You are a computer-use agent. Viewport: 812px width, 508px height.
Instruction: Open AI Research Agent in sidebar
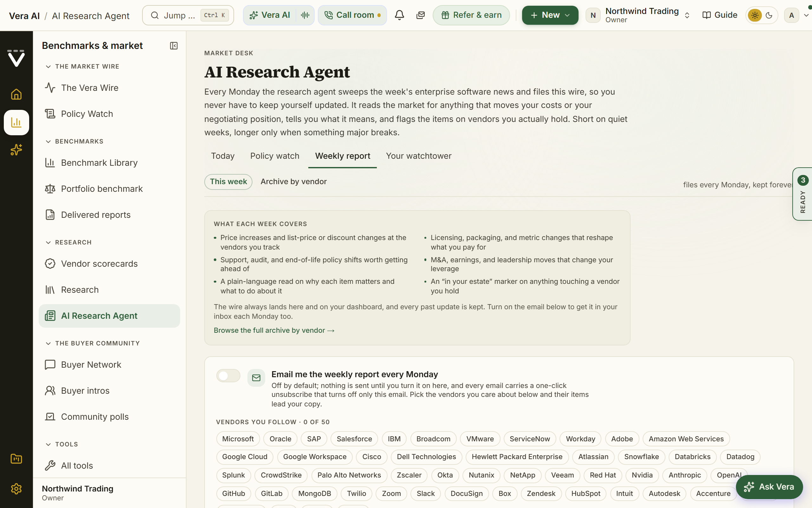109,316
